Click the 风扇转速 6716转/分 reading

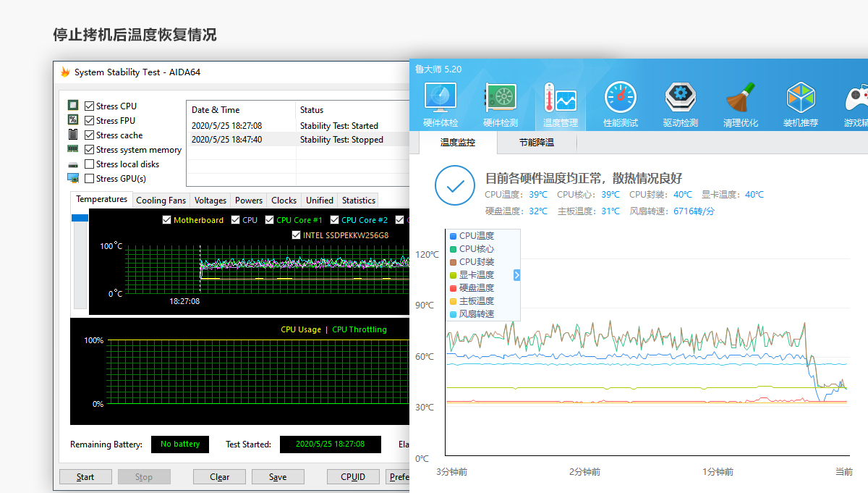tap(672, 211)
